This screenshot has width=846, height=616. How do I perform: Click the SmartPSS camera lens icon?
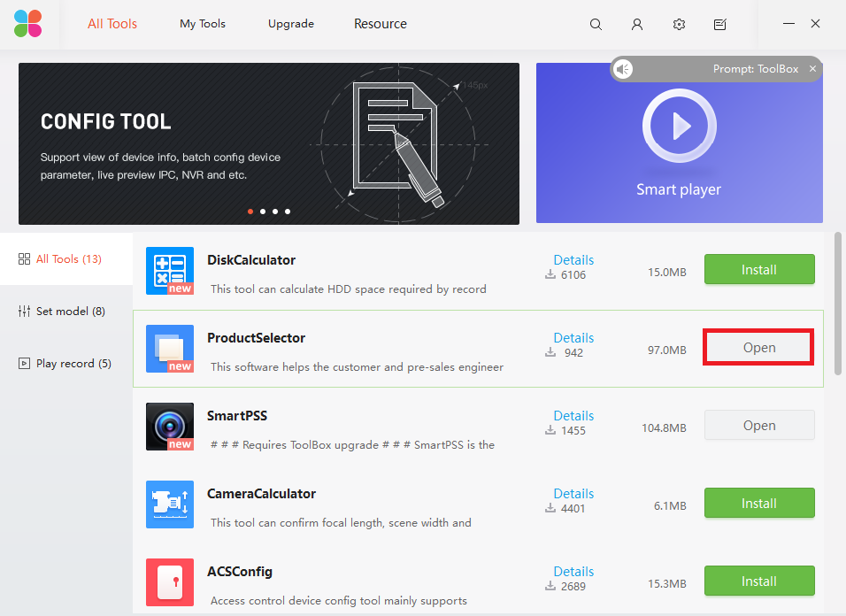pos(170,426)
